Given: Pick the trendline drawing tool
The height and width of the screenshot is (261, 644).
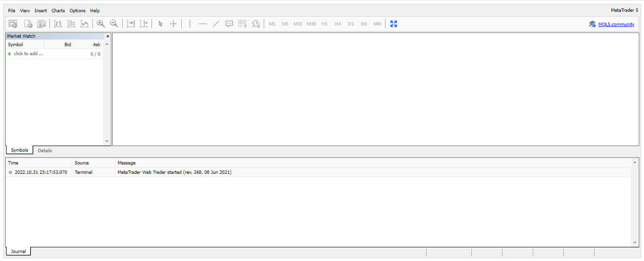Looking at the screenshot, I should tap(216, 24).
